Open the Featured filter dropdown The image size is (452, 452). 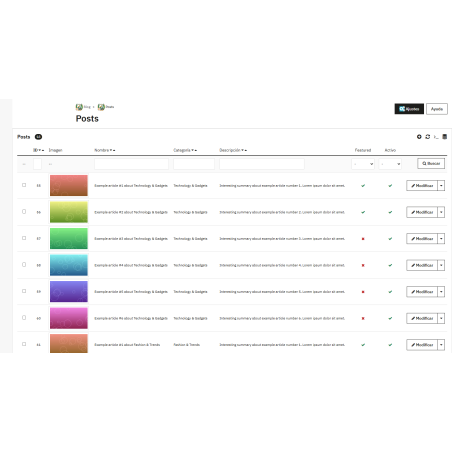click(363, 164)
